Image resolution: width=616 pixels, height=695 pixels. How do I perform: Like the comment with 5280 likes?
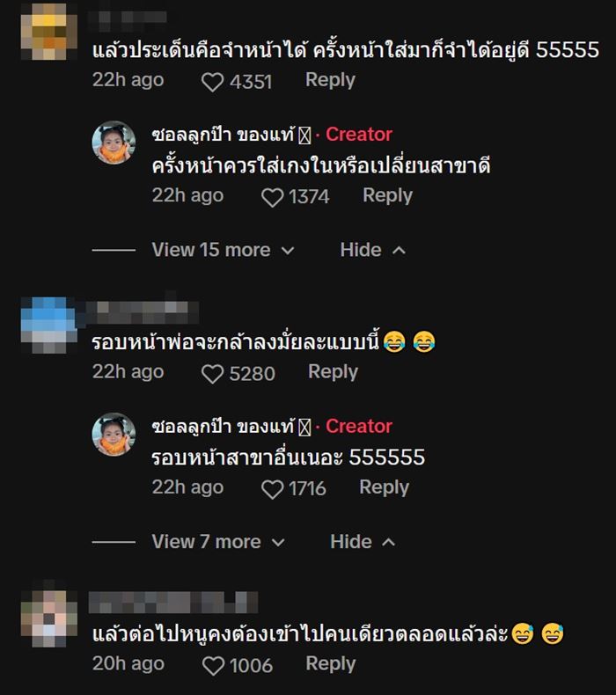click(x=212, y=374)
